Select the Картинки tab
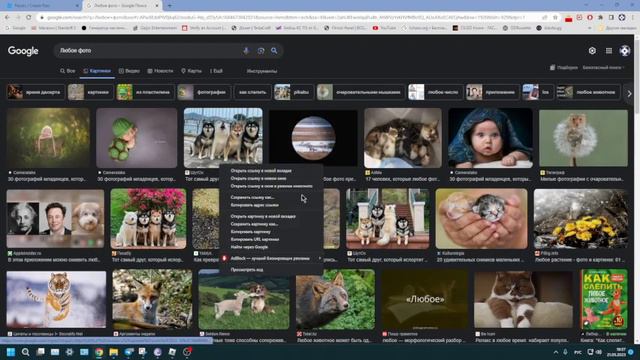 coord(97,71)
